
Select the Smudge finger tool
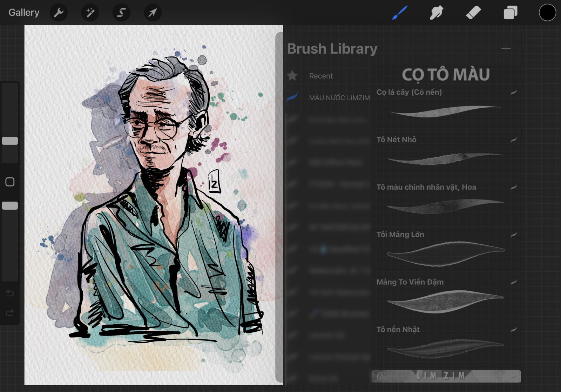437,13
